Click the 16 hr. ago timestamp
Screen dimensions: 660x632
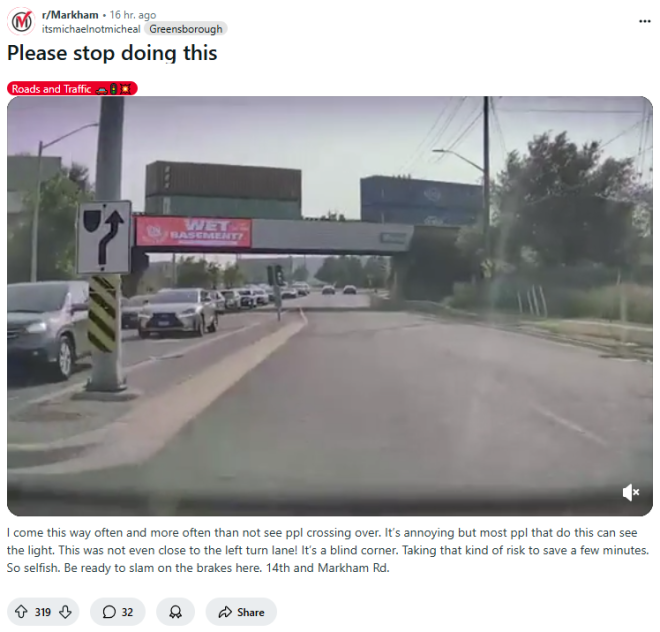coord(133,15)
